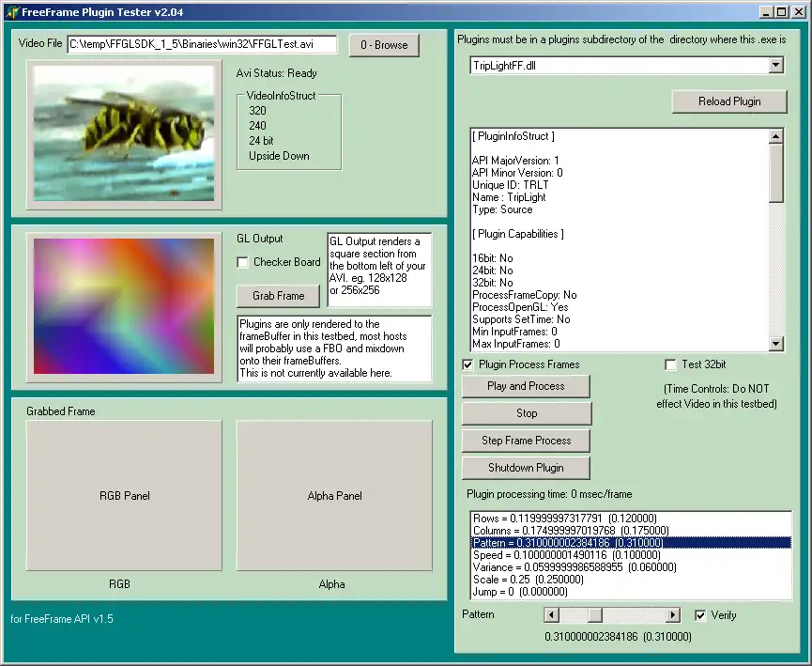This screenshot has width=812, height=666.
Task: Enable the Test 32bit checkbox
Action: (671, 364)
